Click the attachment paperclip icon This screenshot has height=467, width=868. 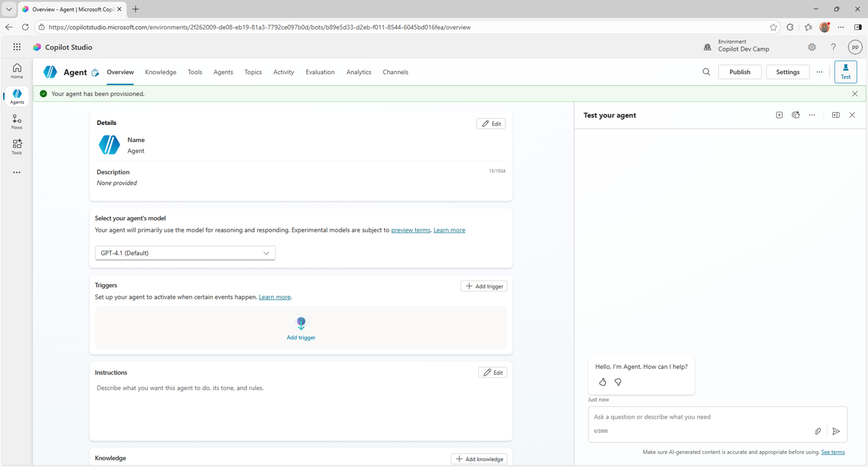point(818,431)
